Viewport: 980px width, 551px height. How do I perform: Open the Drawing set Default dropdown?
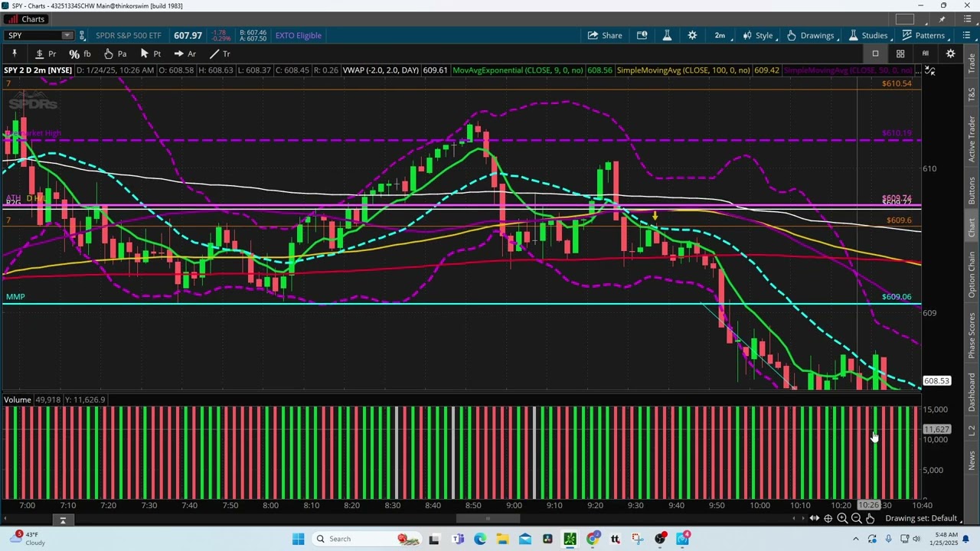(923, 518)
